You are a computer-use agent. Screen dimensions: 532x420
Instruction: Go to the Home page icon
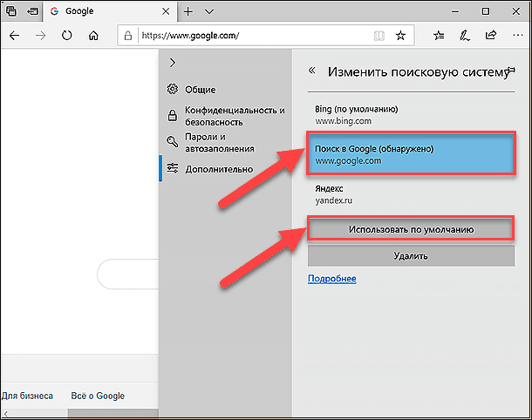coord(93,37)
